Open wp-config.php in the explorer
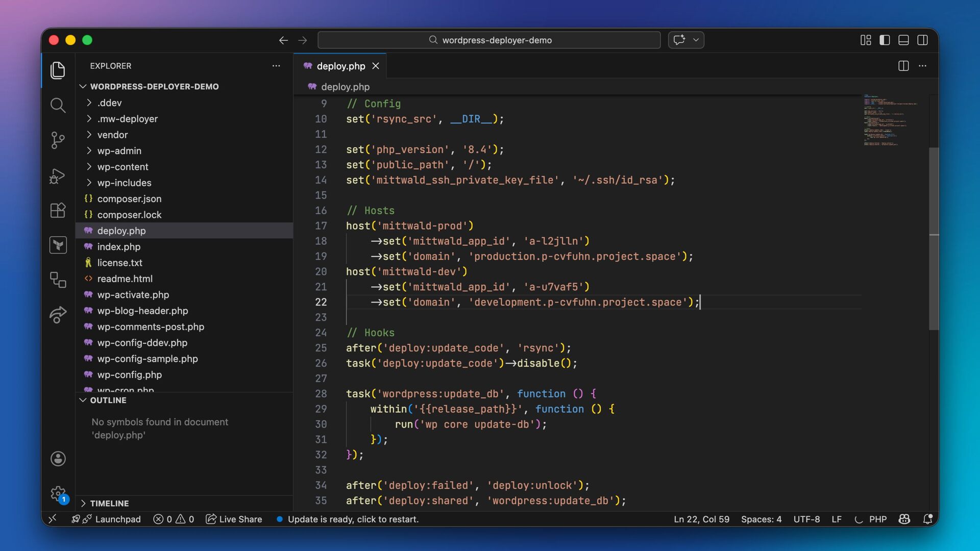Screen dimensions: 980x551 click(129, 374)
